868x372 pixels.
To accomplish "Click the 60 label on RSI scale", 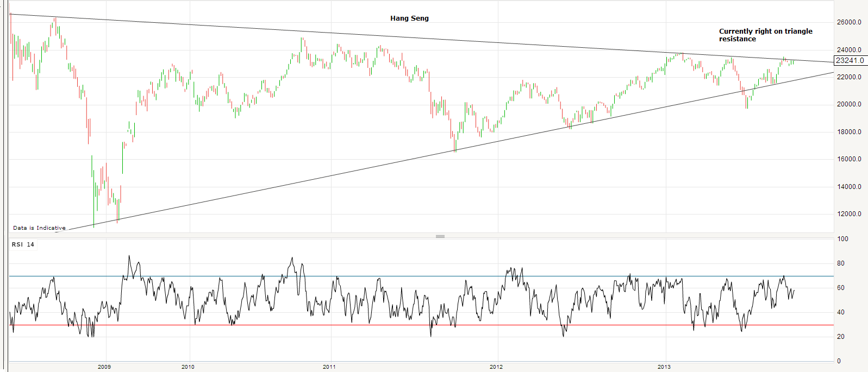I will pyautogui.click(x=841, y=288).
